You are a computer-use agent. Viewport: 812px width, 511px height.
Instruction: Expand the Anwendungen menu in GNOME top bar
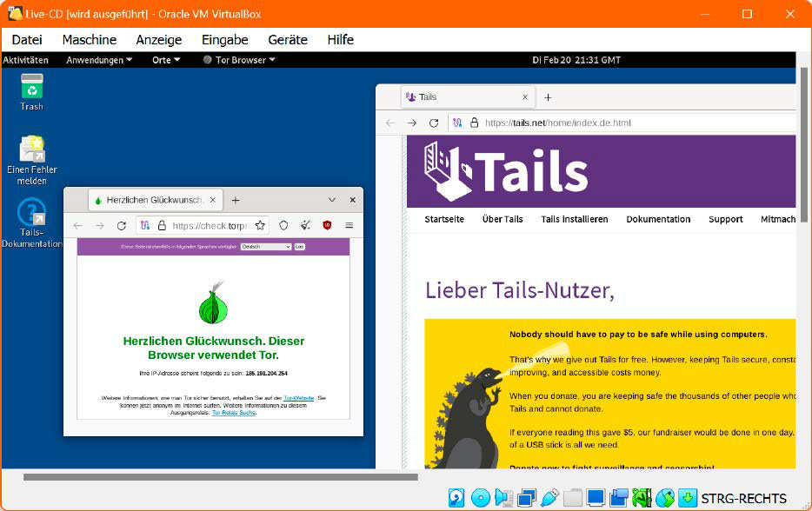(x=99, y=60)
